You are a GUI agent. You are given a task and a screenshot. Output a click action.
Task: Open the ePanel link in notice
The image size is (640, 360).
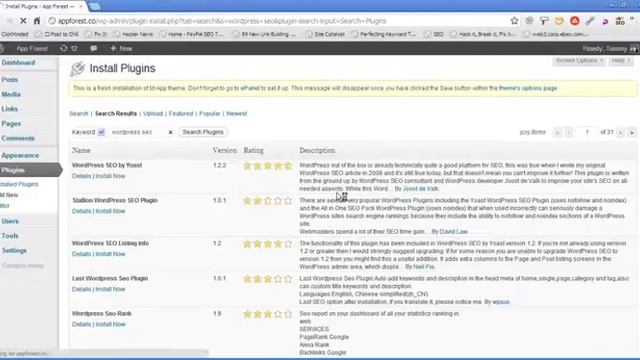click(250, 88)
